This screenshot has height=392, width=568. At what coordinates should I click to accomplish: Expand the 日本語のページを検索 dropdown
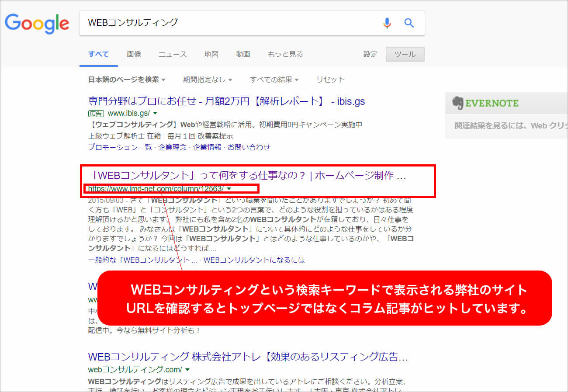127,80
